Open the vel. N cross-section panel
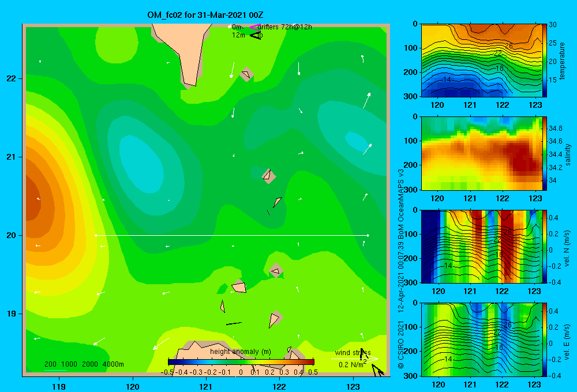Image resolution: width=577 pixels, height=392 pixels. [482, 246]
